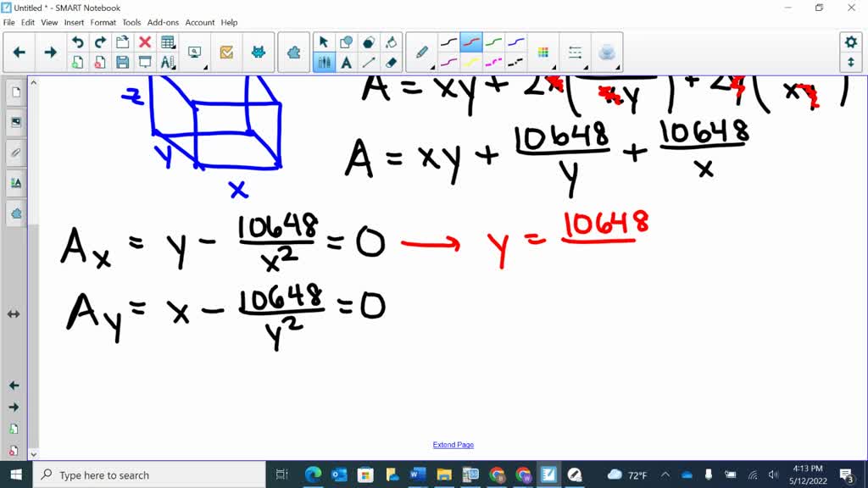This screenshot has height=488, width=868.
Task: Open the Fill paint bucket tool
Action: (x=391, y=42)
